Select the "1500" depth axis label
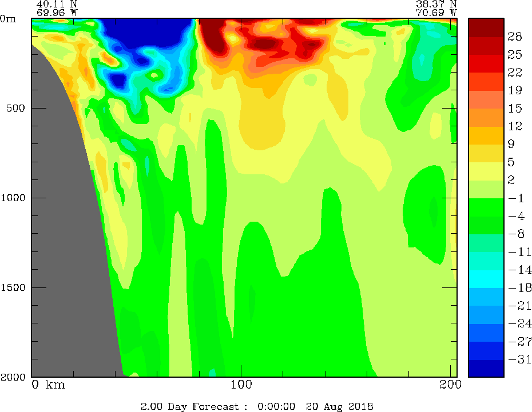 click(13, 287)
